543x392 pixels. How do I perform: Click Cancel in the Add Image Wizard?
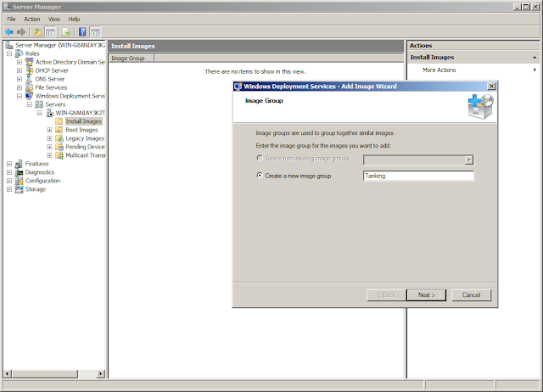472,295
